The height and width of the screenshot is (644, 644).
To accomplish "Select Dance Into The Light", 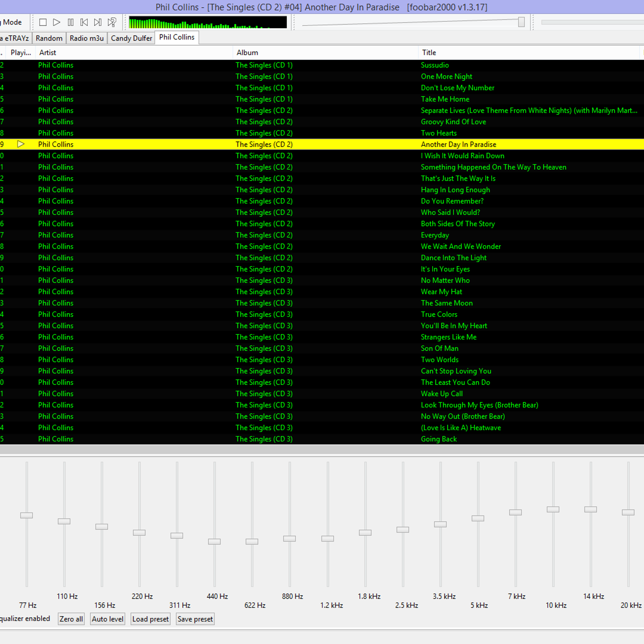I will coord(322,258).
